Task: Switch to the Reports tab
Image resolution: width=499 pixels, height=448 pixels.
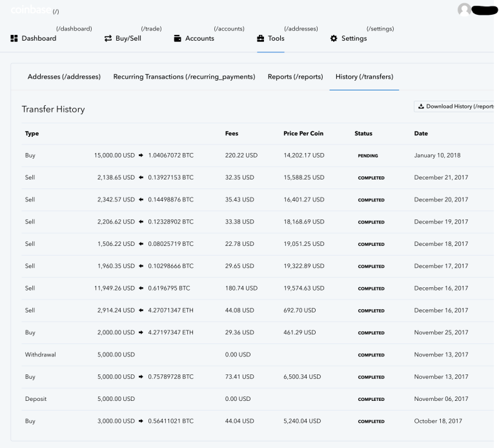Action: coord(295,77)
